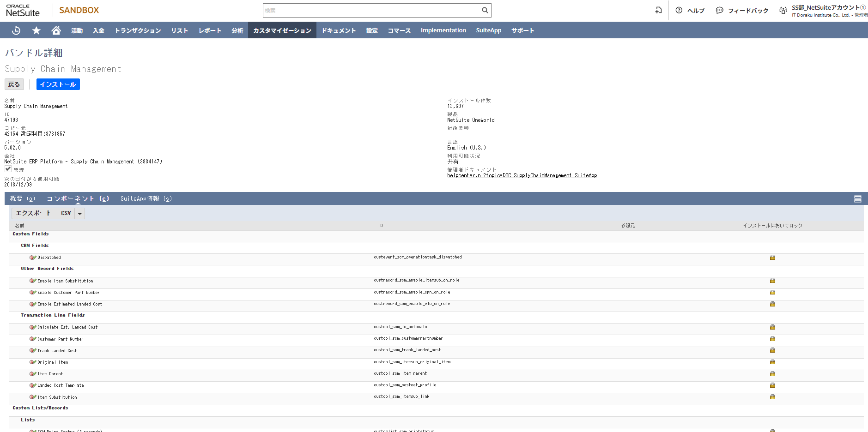Open the recent records history icon

[x=16, y=30]
